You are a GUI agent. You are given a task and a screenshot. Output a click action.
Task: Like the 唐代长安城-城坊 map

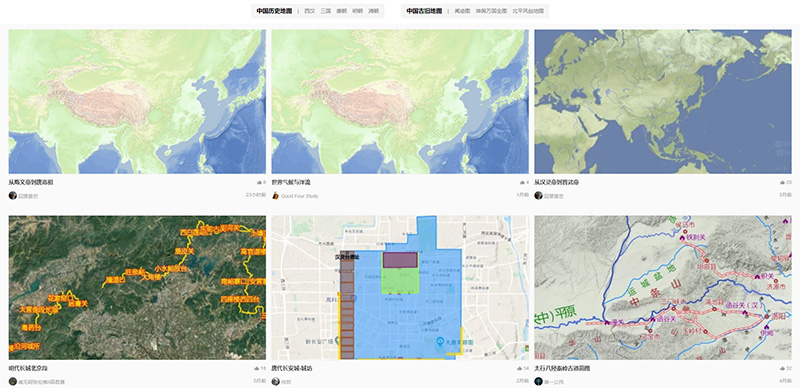coord(519,368)
